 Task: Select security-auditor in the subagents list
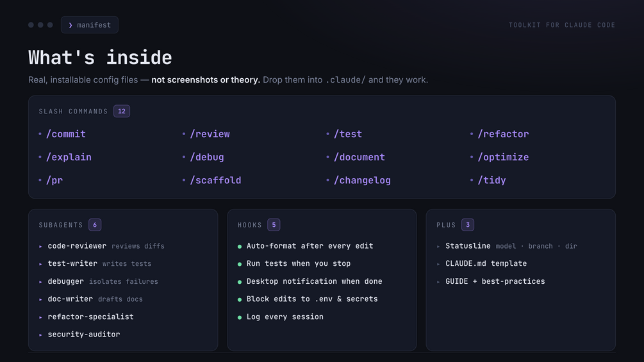coord(84,334)
